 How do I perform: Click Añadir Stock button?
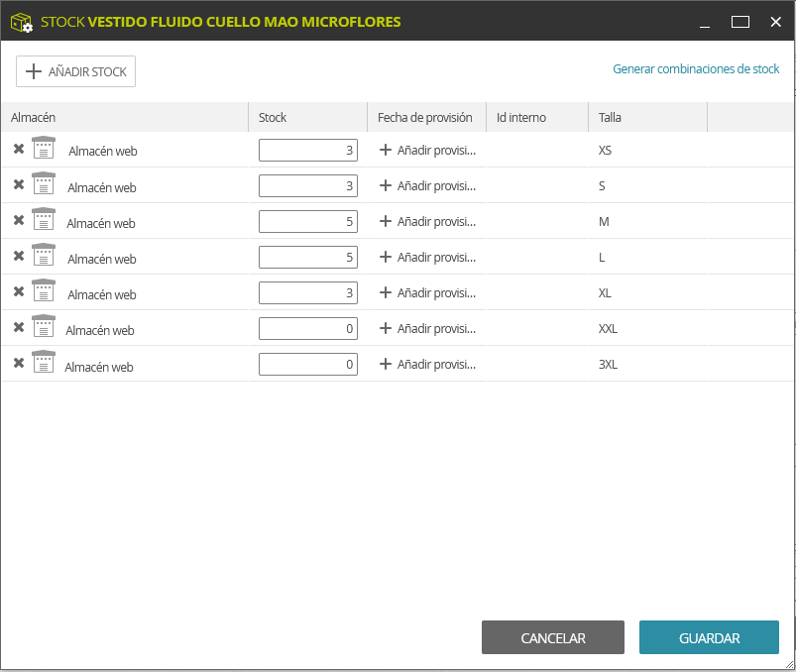tap(75, 71)
